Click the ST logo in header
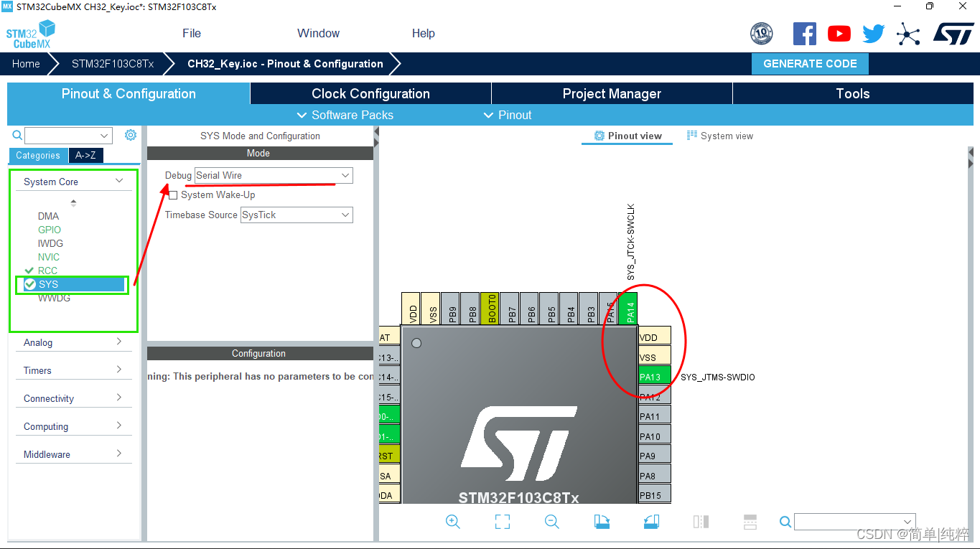The height and width of the screenshot is (549, 980). (953, 34)
